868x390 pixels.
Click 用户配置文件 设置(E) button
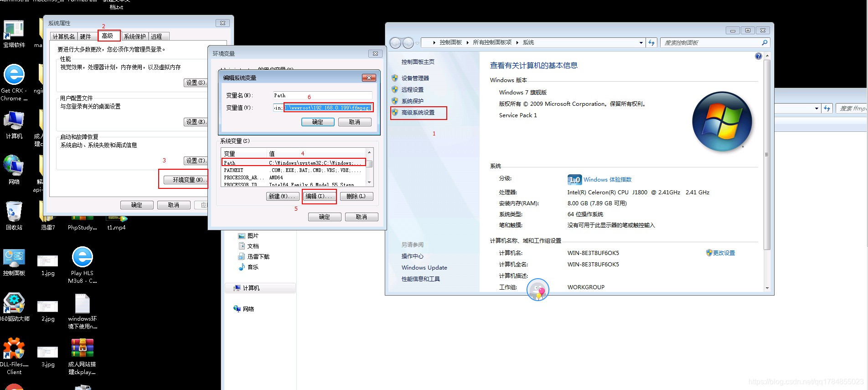tap(195, 122)
